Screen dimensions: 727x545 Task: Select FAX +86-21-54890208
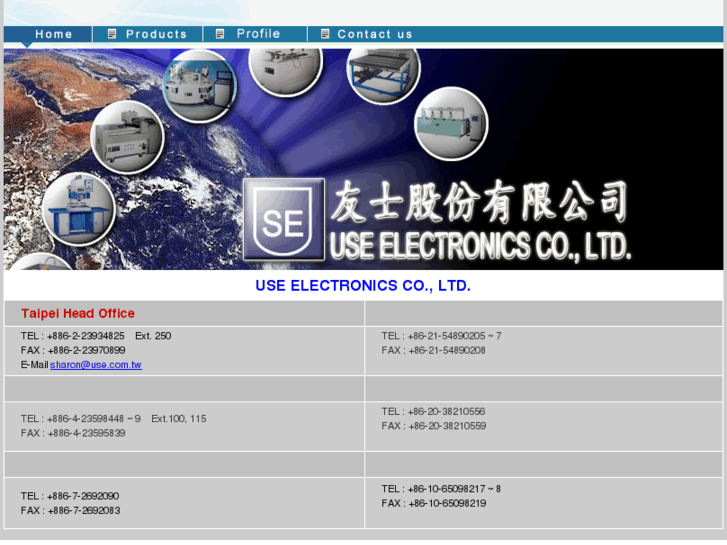click(434, 350)
